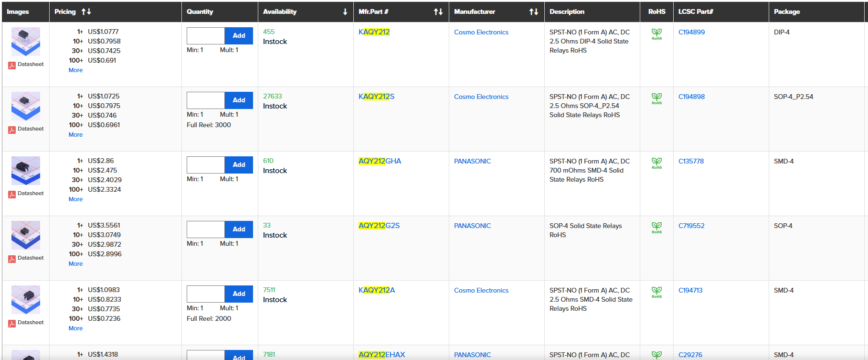
Task: Open KAQY212S part number link
Action: point(376,97)
